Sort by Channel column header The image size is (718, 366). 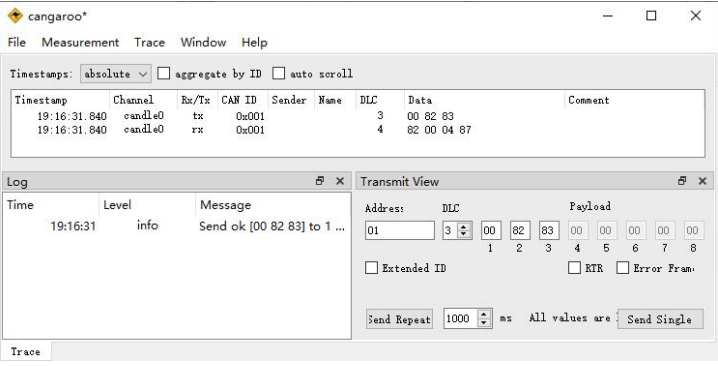(143, 100)
